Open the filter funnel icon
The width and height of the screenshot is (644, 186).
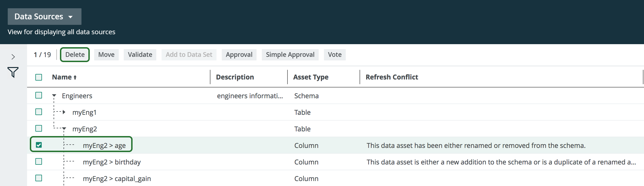[x=13, y=72]
